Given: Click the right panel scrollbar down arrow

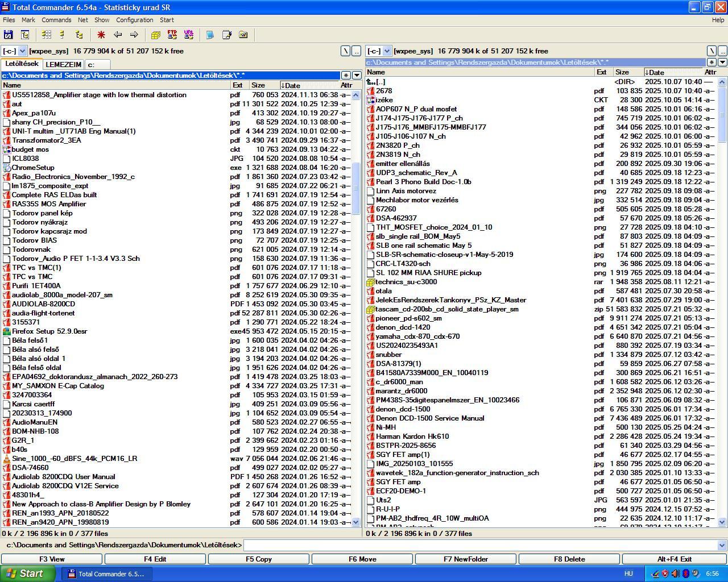Looking at the screenshot, I should [722, 522].
